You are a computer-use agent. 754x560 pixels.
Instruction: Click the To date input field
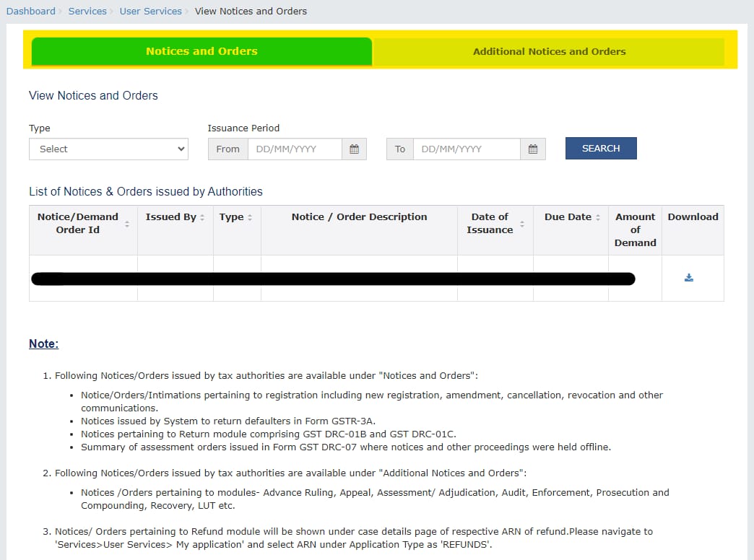466,149
